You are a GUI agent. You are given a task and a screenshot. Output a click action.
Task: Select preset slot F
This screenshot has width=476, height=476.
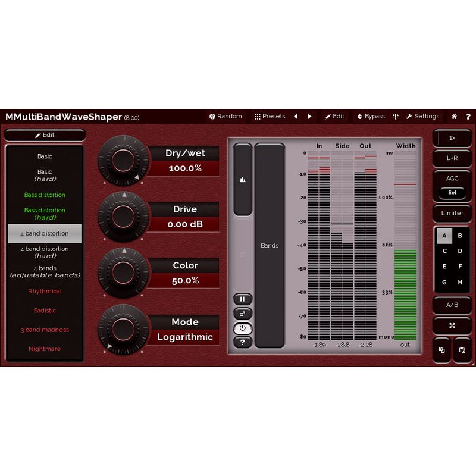[x=460, y=267]
